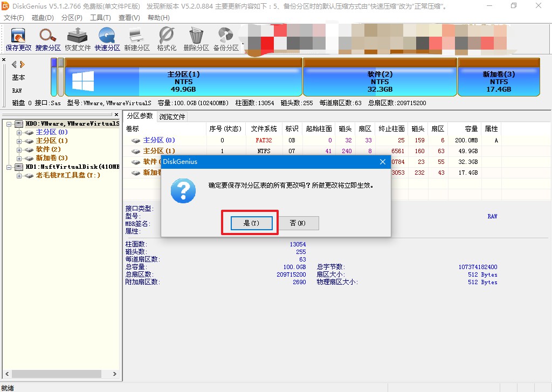The image size is (552, 392).
Task: Open the 分区(P) menu
Action: click(72, 18)
